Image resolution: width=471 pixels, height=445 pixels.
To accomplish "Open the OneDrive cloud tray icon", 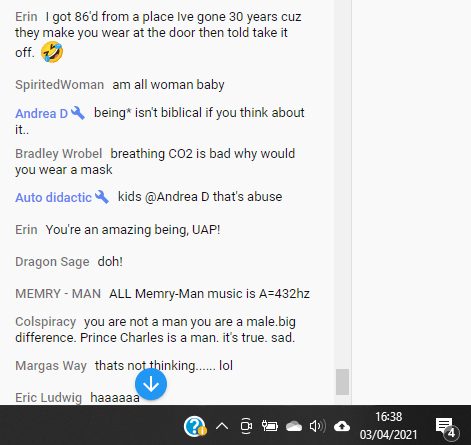I will point(294,426).
